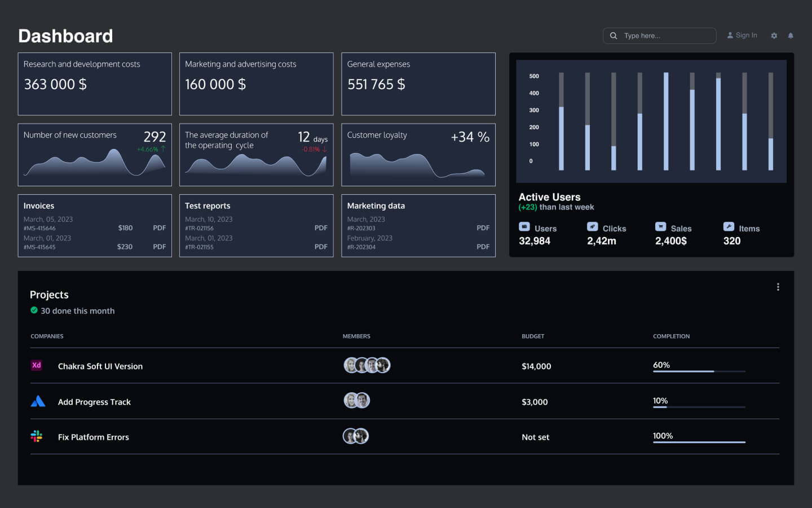This screenshot has height=508, width=812.
Task: Click the 32,984 users value
Action: (x=535, y=241)
